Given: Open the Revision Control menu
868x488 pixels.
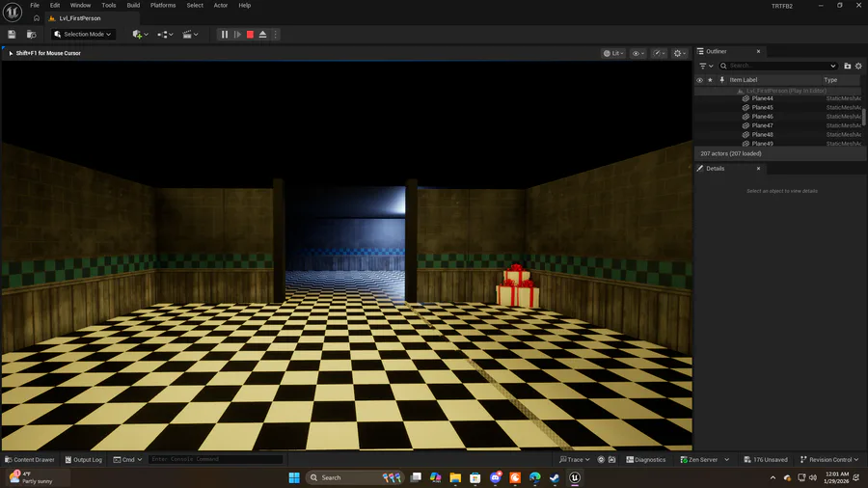Looking at the screenshot, I should coord(829,460).
